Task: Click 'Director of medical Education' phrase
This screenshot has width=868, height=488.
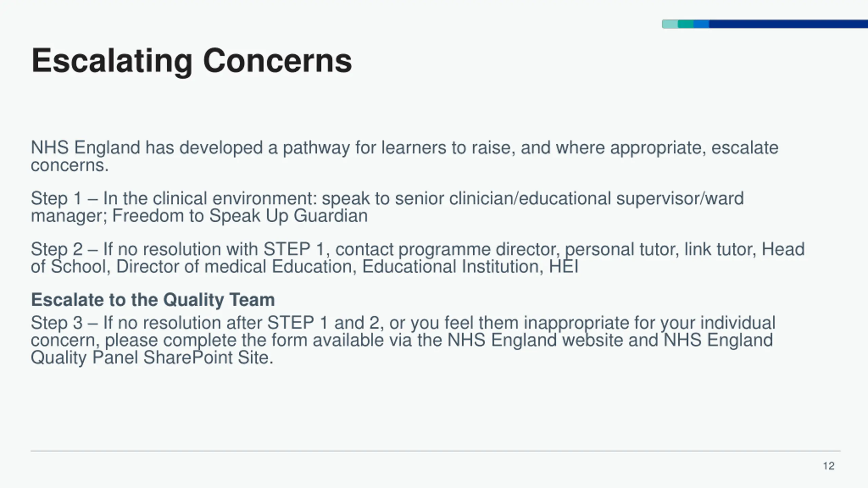Action: point(236,267)
